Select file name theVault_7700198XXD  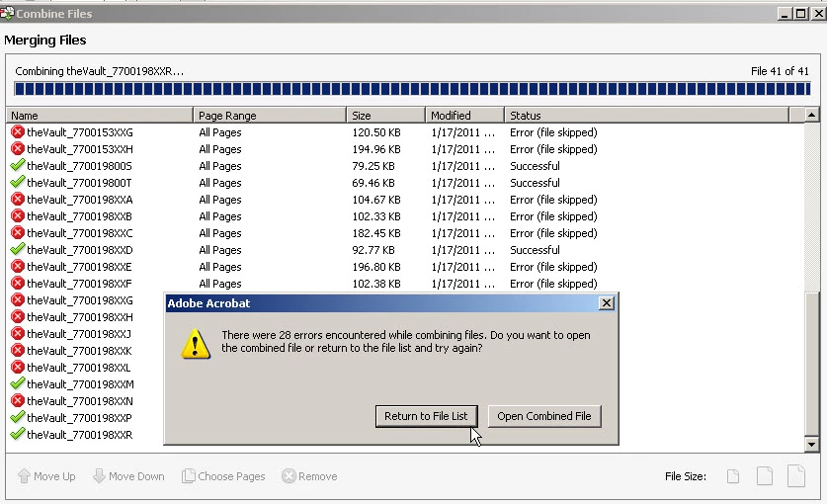[80, 250]
